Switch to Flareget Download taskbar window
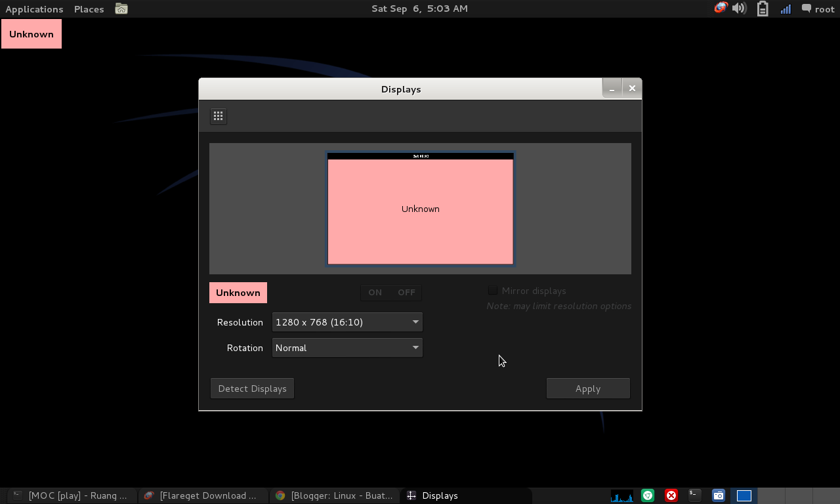This screenshot has width=840, height=504. tap(202, 495)
